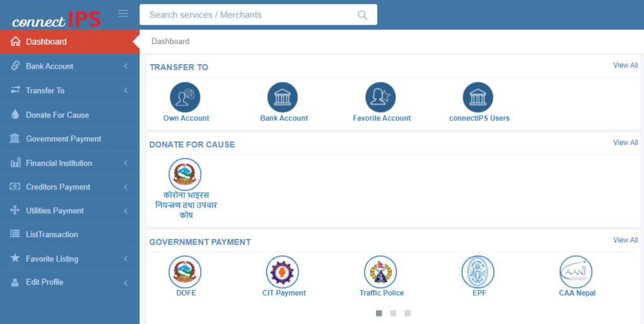Open Utilities Payment sidebar menu label
Screen dimensions: 644x324
click(55, 211)
